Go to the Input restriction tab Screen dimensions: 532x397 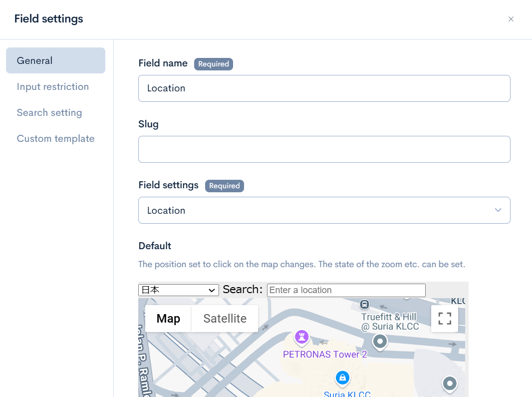53,86
